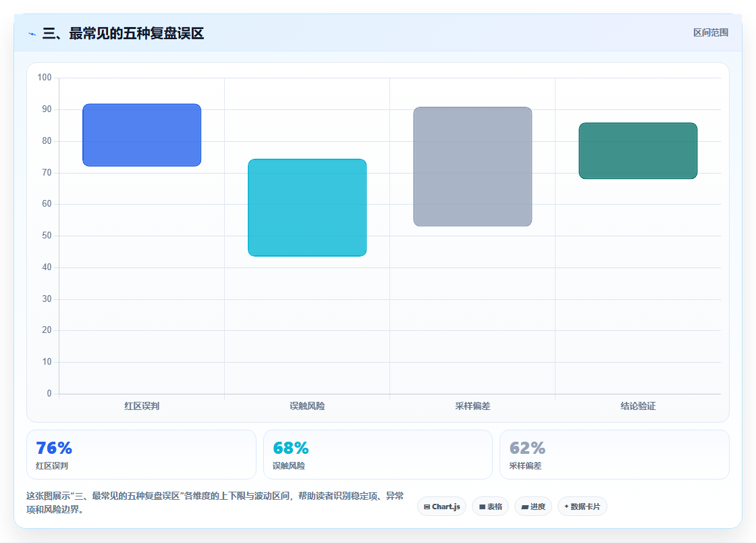Image resolution: width=756 pixels, height=543 pixels.
Task: Click the 进度 tag
Action: coord(533,507)
